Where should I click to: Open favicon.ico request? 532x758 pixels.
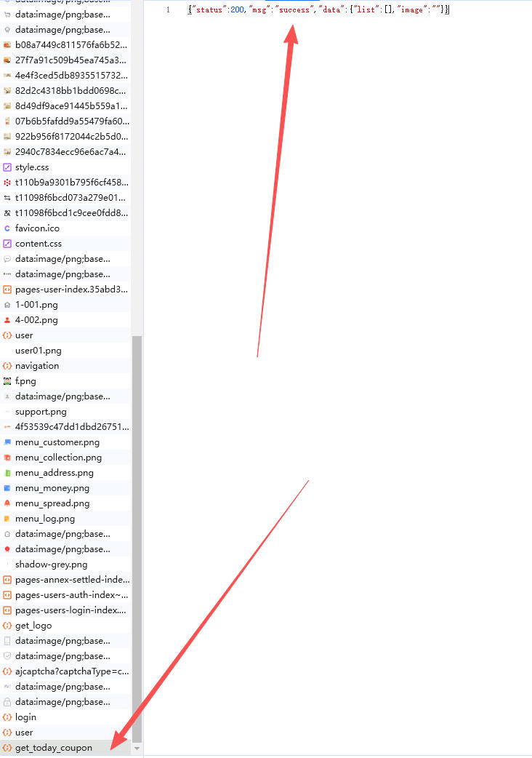[65, 228]
